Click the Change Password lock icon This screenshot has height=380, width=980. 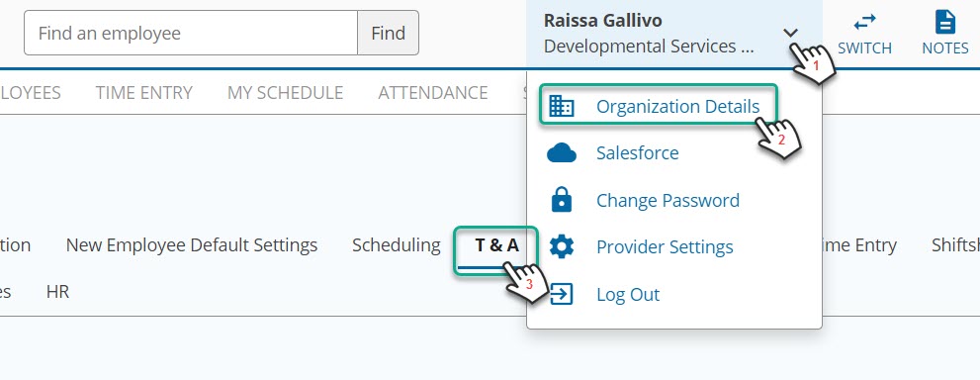(562, 200)
